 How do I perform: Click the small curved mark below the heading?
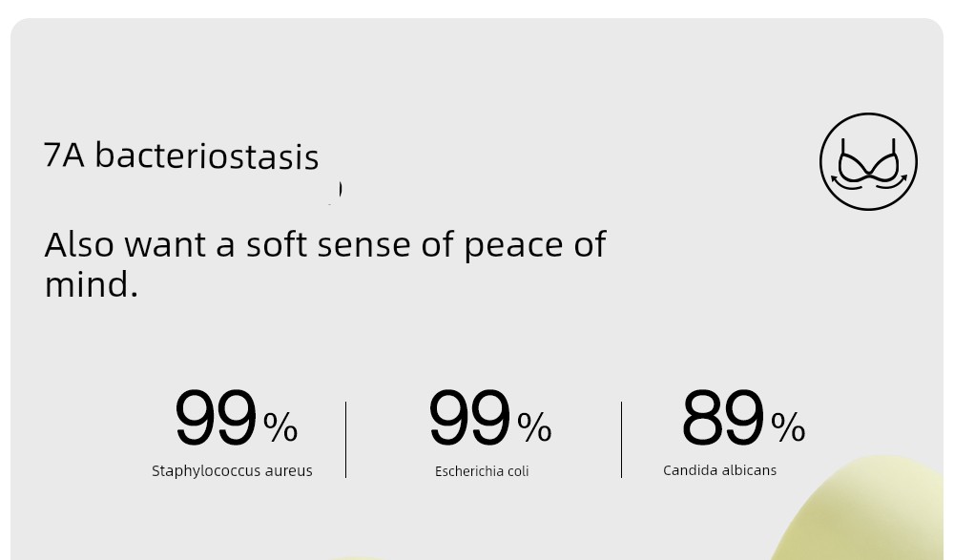(x=337, y=192)
